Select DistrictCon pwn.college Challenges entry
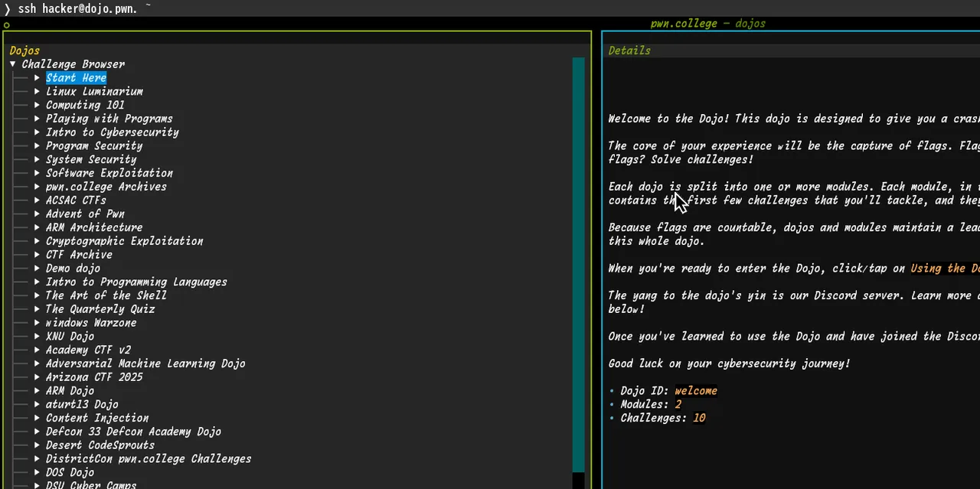This screenshot has width=980, height=489. pos(149,459)
